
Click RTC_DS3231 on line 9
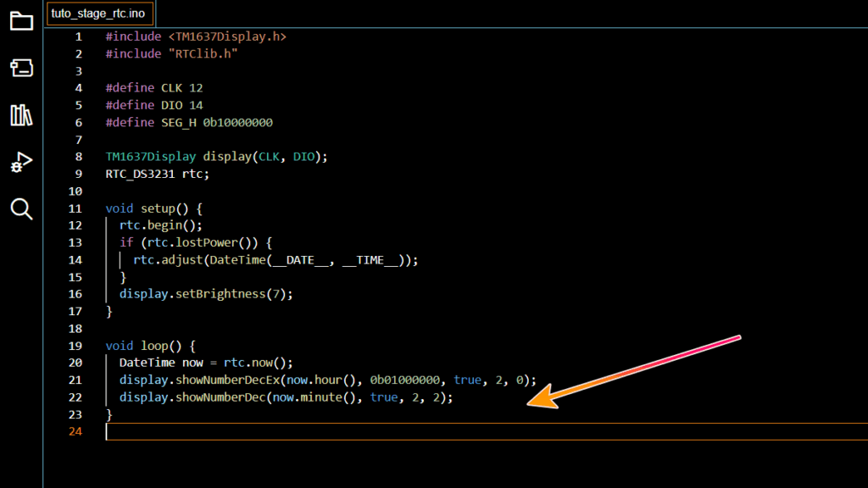click(x=140, y=174)
